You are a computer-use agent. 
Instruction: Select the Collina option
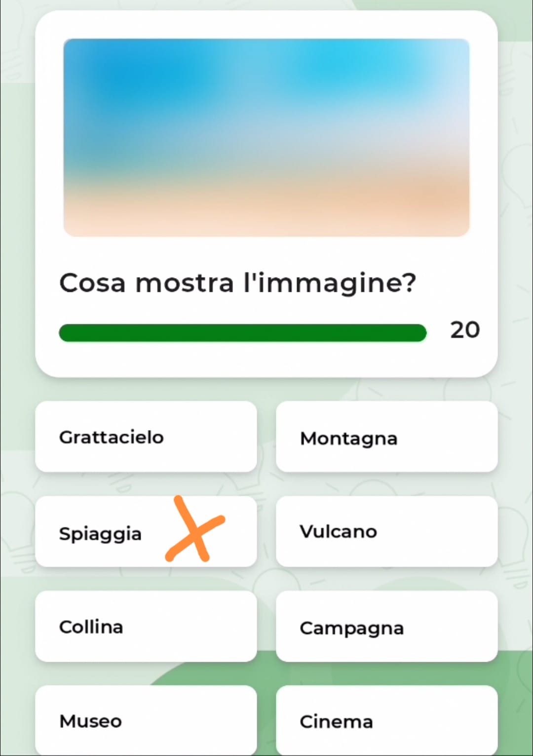[146, 627]
